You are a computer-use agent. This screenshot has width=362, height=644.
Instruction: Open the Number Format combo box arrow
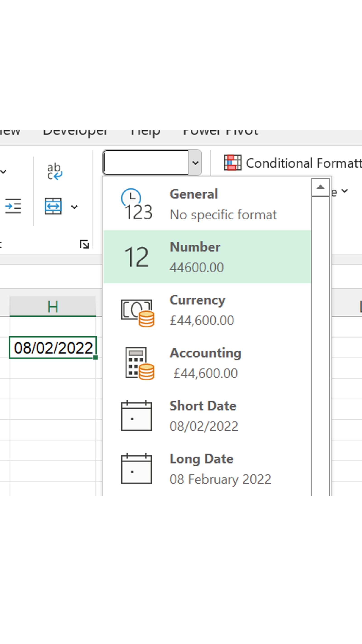click(196, 163)
